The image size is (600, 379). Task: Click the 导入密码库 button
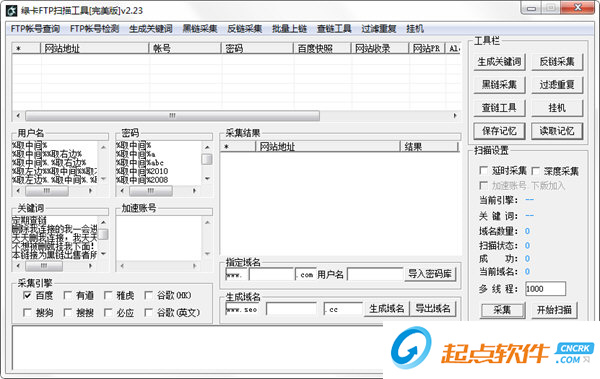pyautogui.click(x=430, y=274)
